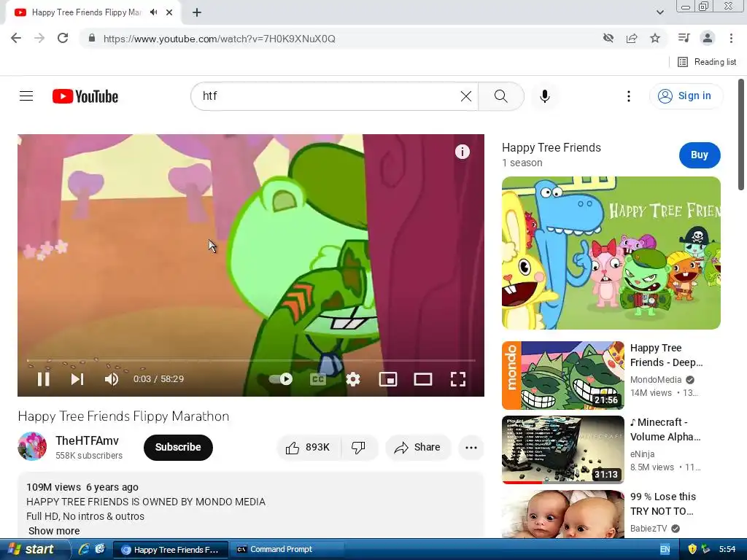Open the Reading list
Image resolution: width=747 pixels, height=560 pixels.
pyautogui.click(x=707, y=62)
